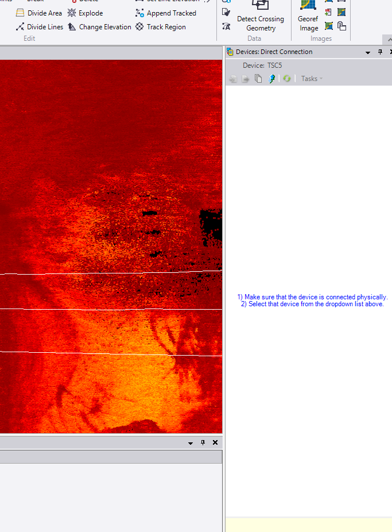Click the 'Make sure that the device is connected physically' text
Viewport: 392px width, 532px height.
312,297
